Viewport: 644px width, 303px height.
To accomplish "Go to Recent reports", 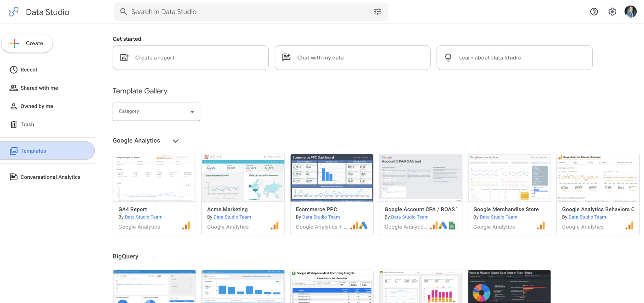I will click(x=29, y=70).
